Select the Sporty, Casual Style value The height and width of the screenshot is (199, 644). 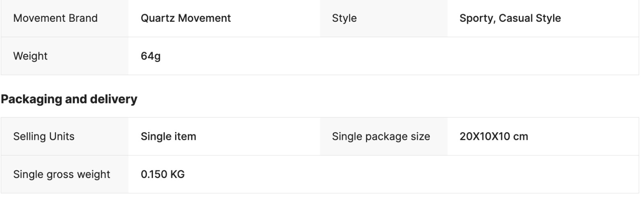pos(510,18)
